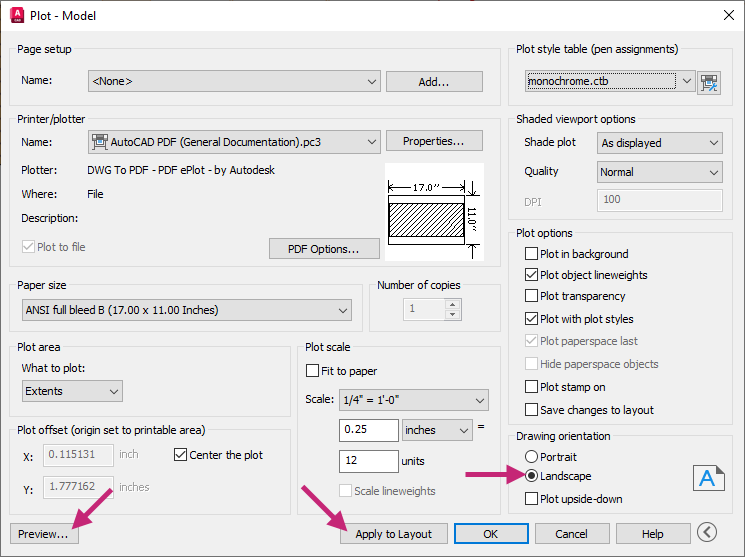Confirm with the OK button
This screenshot has height=557, width=745.
pos(491,534)
